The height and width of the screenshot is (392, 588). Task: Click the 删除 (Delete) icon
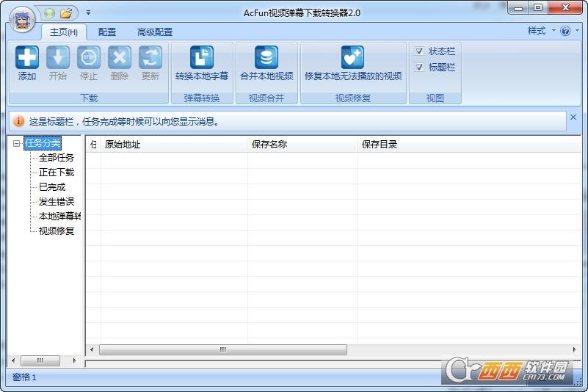120,62
